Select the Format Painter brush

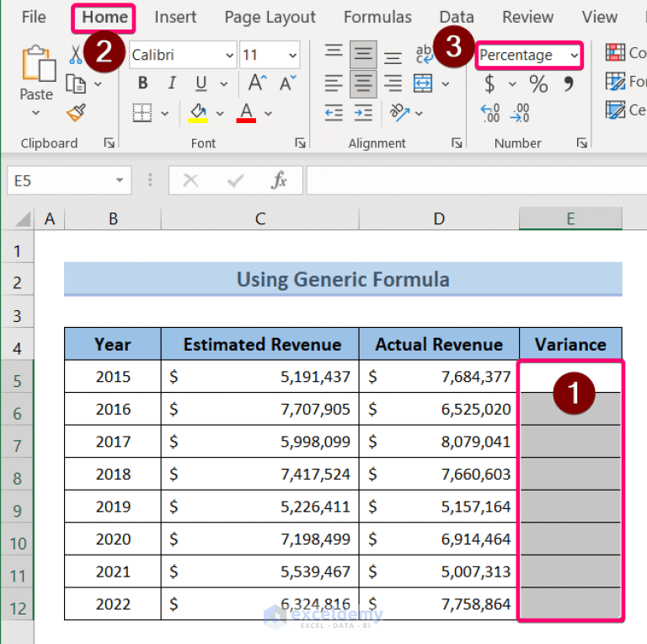77,113
